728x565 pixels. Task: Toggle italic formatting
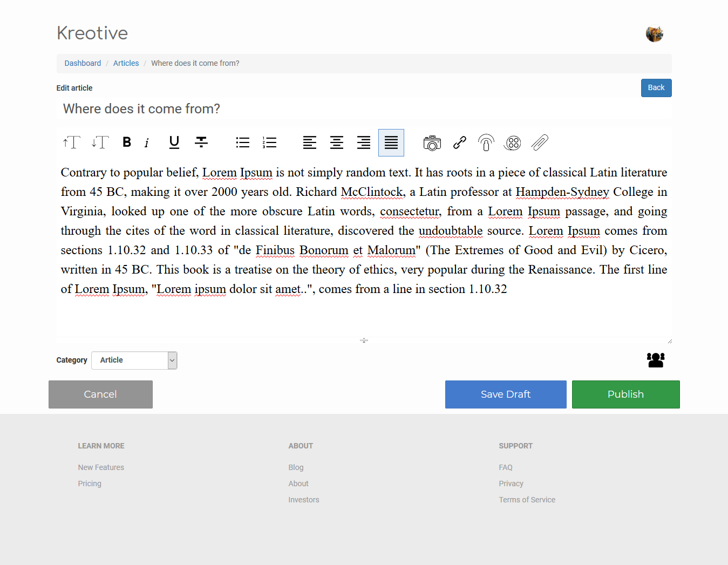(147, 142)
